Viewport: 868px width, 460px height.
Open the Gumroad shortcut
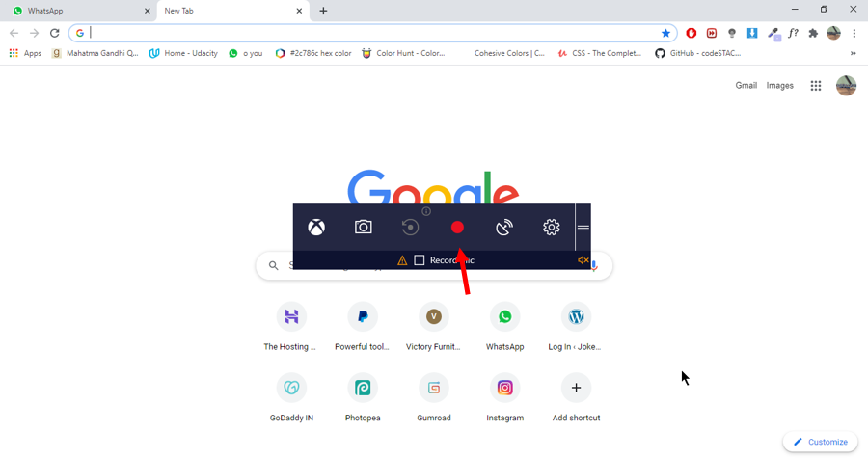433,397
